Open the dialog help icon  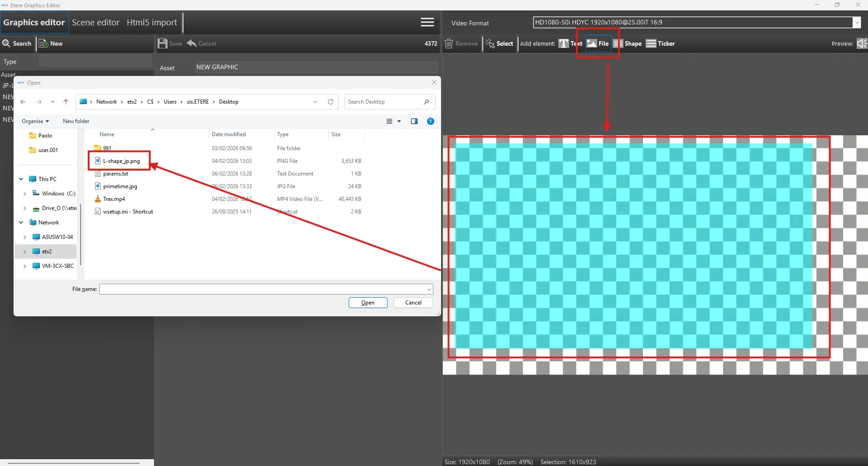[x=431, y=121]
